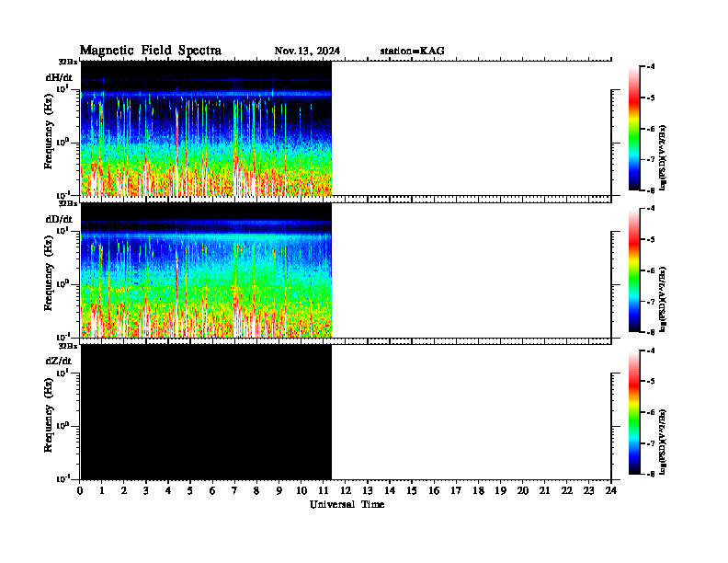Click hour tick label '8' on time axis
728x563 pixels.
256,491
